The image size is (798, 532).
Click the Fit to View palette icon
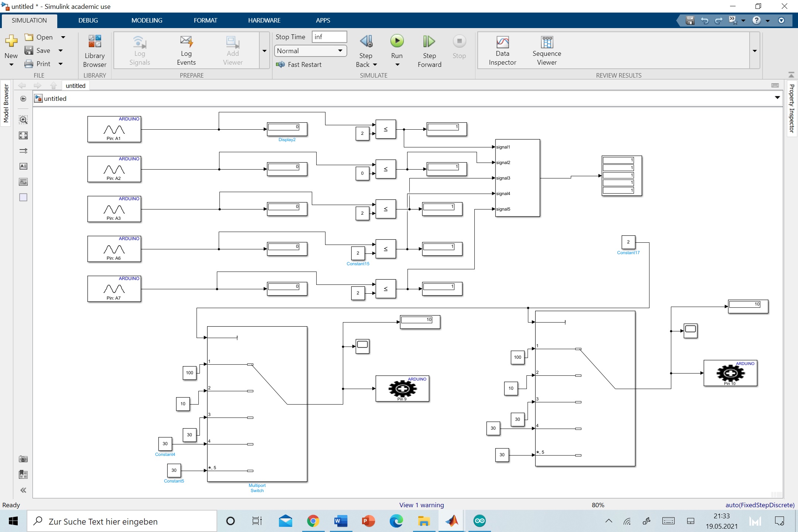click(x=23, y=135)
